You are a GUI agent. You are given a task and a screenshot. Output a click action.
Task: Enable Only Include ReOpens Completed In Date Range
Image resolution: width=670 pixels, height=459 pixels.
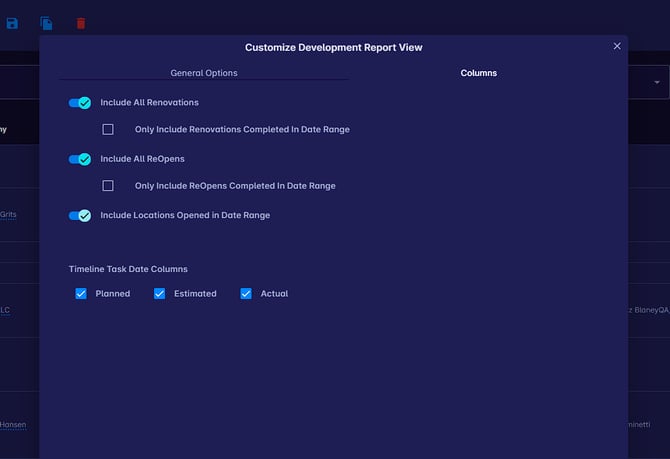tap(108, 186)
